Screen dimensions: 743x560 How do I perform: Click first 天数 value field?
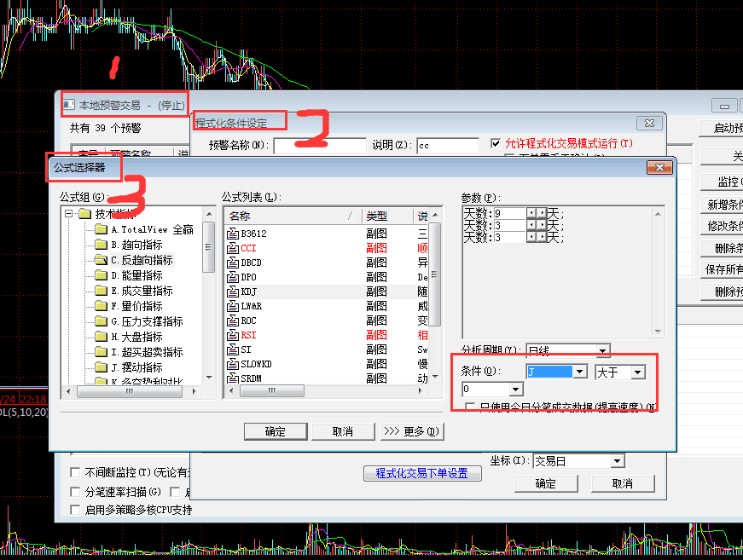pyautogui.click(x=510, y=213)
